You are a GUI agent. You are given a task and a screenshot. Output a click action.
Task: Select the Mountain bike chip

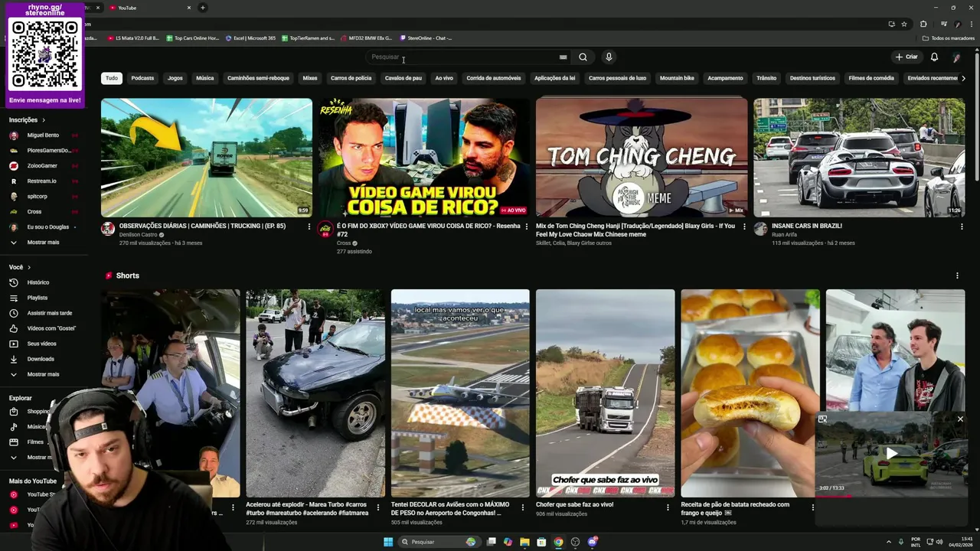(x=677, y=78)
